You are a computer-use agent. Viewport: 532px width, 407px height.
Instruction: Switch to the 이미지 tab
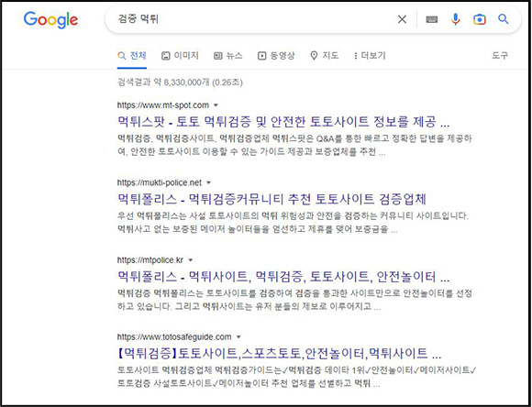click(x=180, y=56)
